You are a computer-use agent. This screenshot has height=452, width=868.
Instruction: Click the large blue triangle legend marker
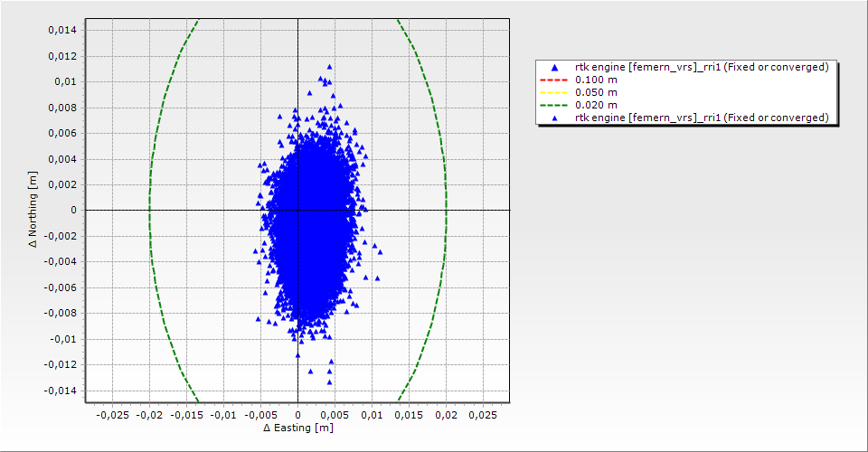pos(554,68)
